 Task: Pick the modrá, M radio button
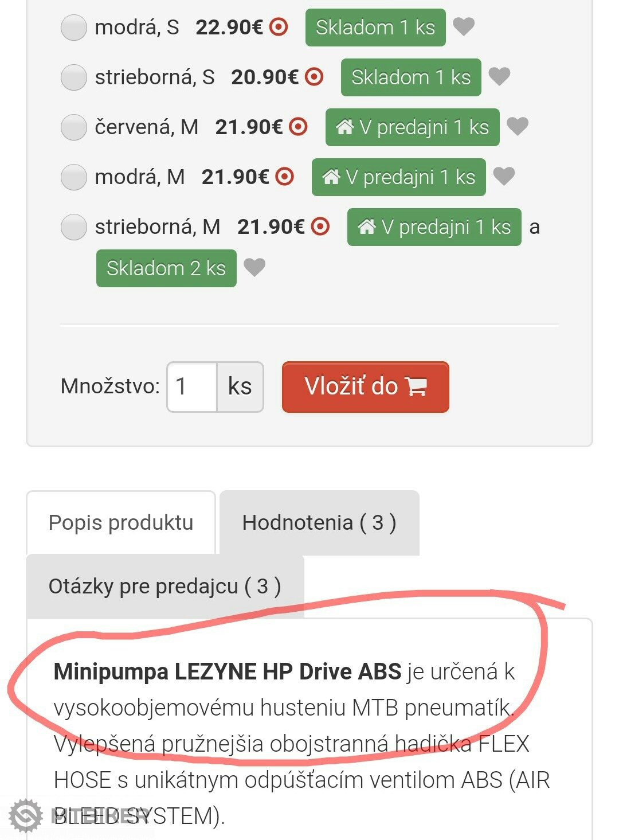point(74,177)
